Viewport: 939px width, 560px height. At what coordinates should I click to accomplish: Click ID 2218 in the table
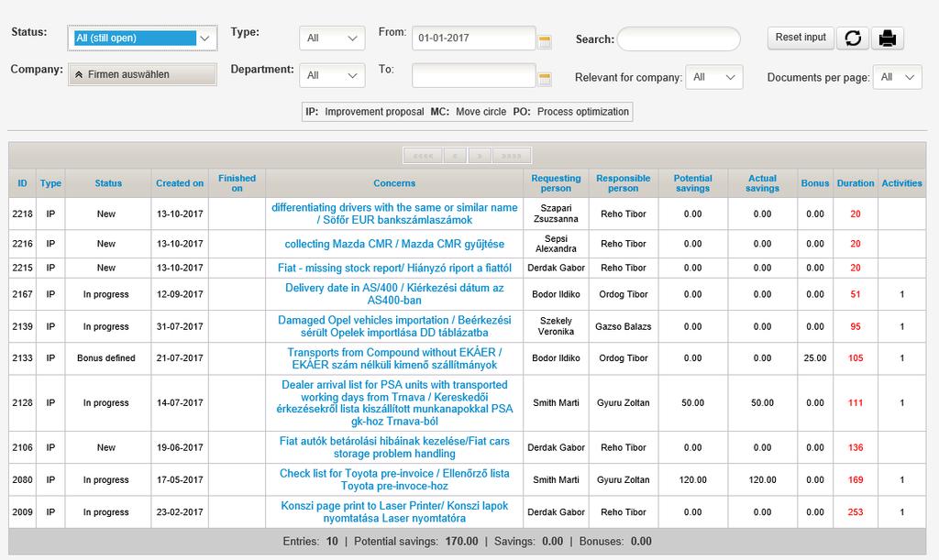(22, 214)
